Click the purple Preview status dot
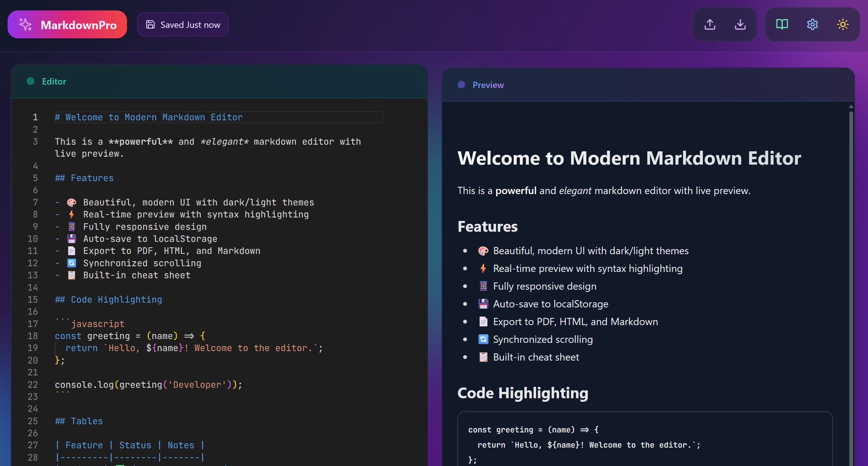868x466 pixels. pyautogui.click(x=461, y=85)
